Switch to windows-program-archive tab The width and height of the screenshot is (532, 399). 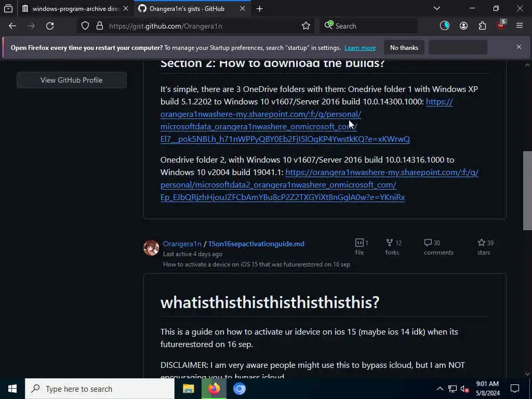(x=75, y=8)
